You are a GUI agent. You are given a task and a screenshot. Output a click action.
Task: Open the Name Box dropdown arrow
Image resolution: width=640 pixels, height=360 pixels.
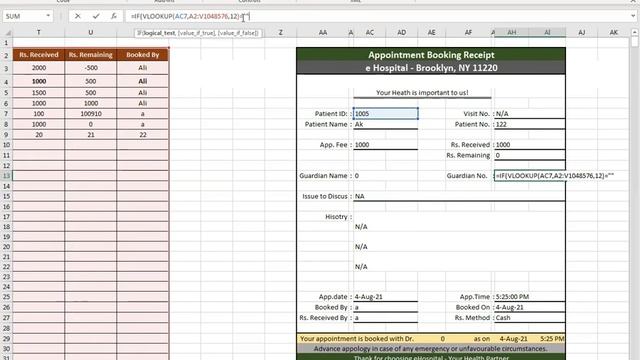(x=48, y=16)
